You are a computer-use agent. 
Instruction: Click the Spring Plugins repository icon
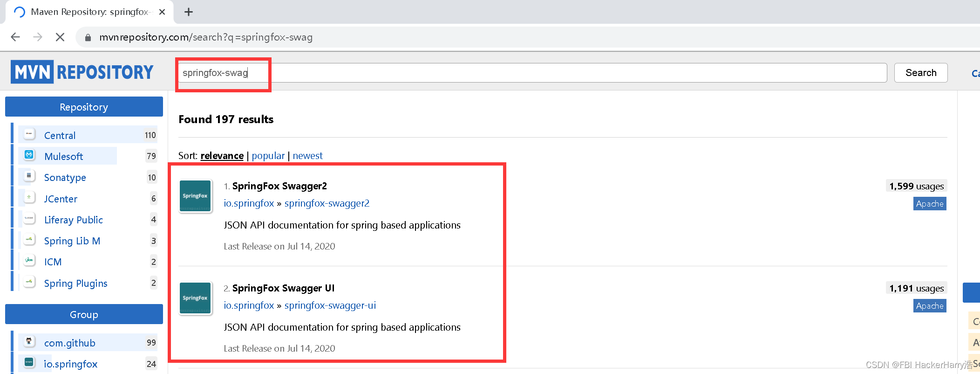click(x=29, y=282)
